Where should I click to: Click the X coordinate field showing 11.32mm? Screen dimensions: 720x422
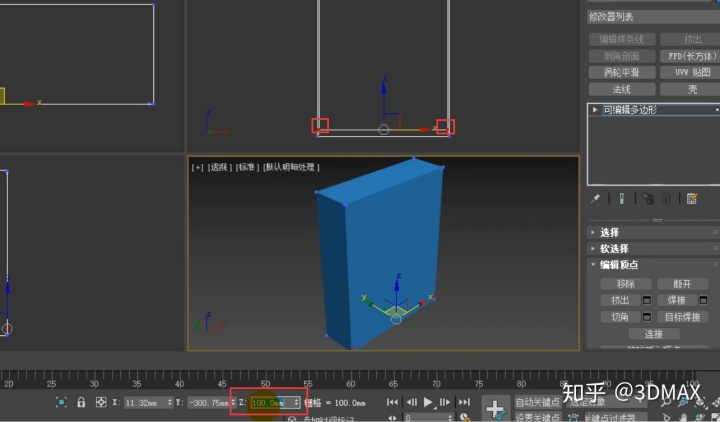146,403
